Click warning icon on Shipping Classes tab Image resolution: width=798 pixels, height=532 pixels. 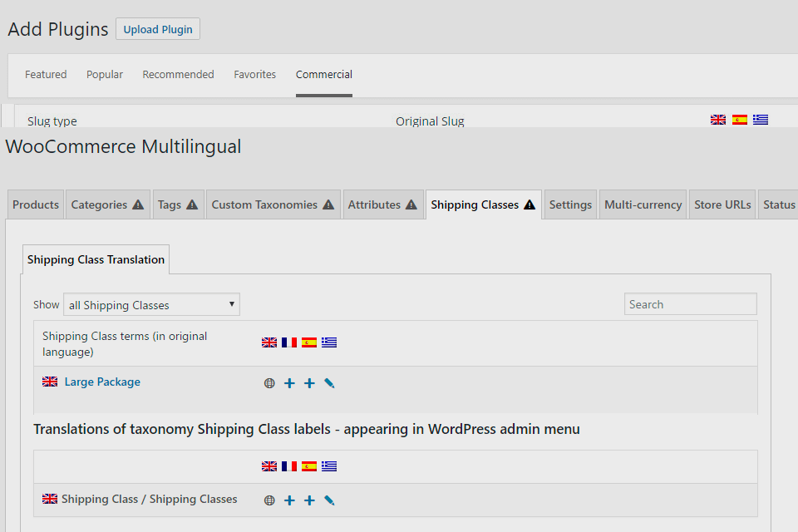point(530,204)
